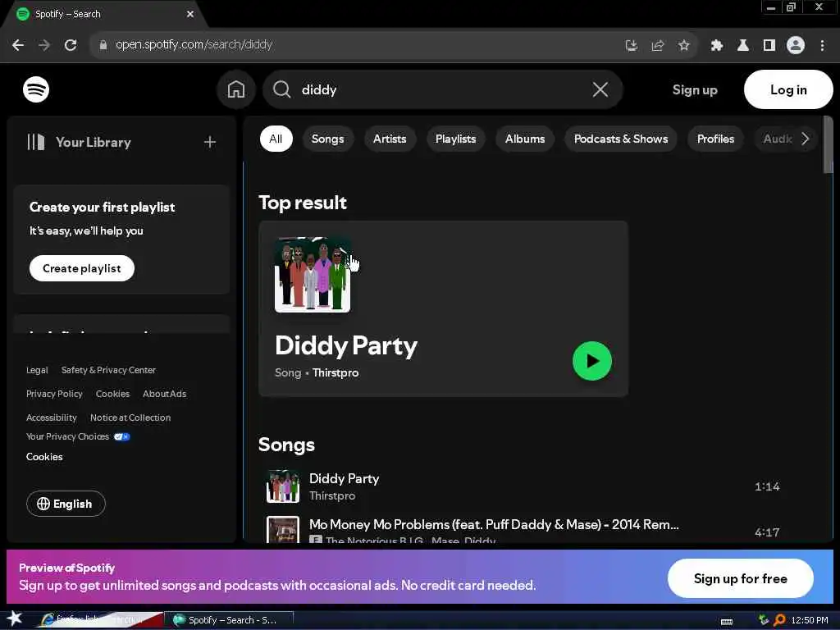Click Sign up for free button
The height and width of the screenshot is (630, 840).
coord(741,578)
